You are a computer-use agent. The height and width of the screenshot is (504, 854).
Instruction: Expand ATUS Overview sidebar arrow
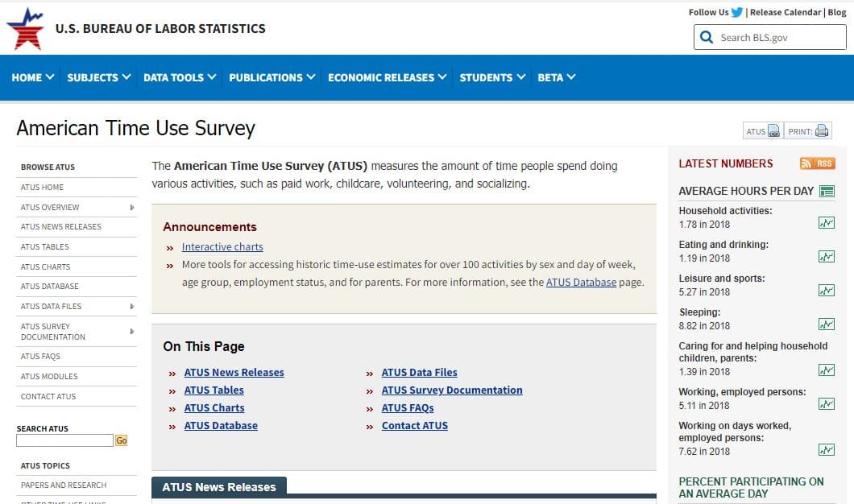click(132, 208)
